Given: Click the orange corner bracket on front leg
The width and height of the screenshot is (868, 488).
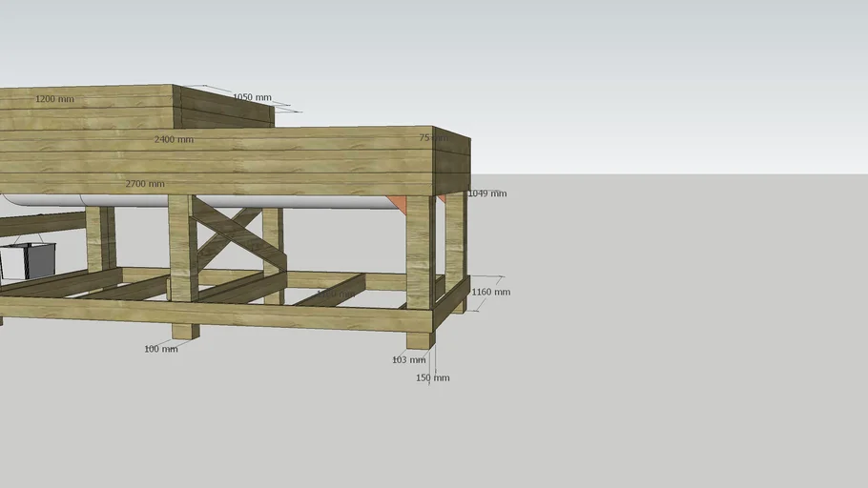Looking at the screenshot, I should [397, 203].
